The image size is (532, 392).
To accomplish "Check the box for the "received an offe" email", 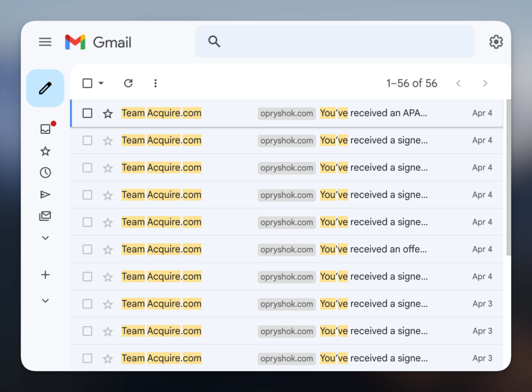I will tap(87, 250).
